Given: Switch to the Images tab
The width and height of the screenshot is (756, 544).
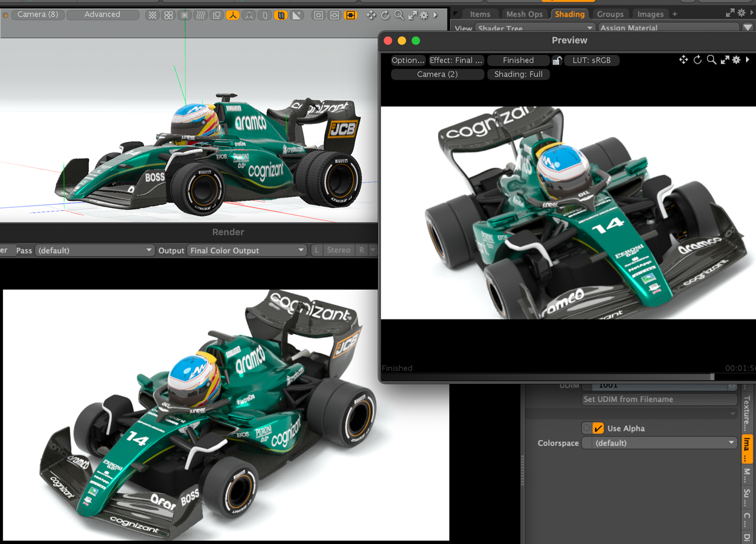Looking at the screenshot, I should click(650, 14).
